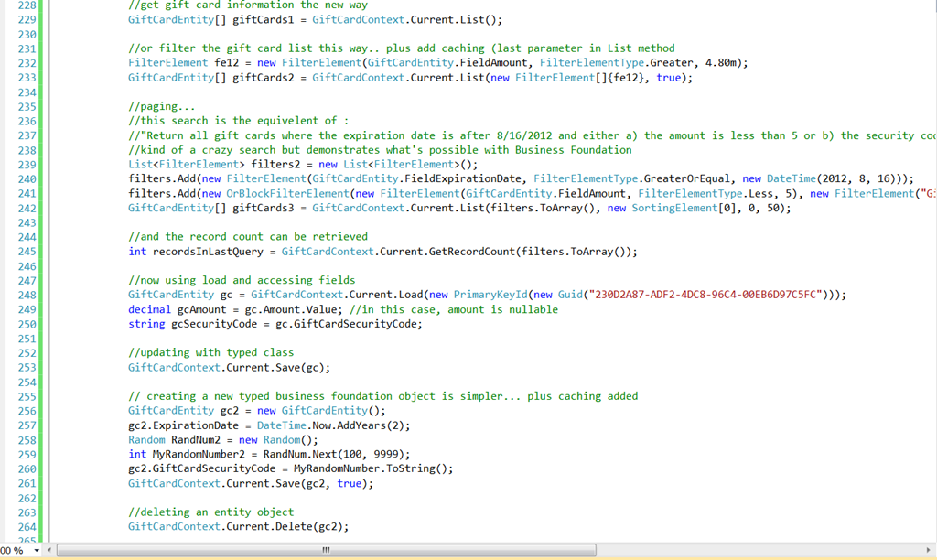Click the horizontal scrollbar right arrow
937x560 pixels.
(929, 550)
